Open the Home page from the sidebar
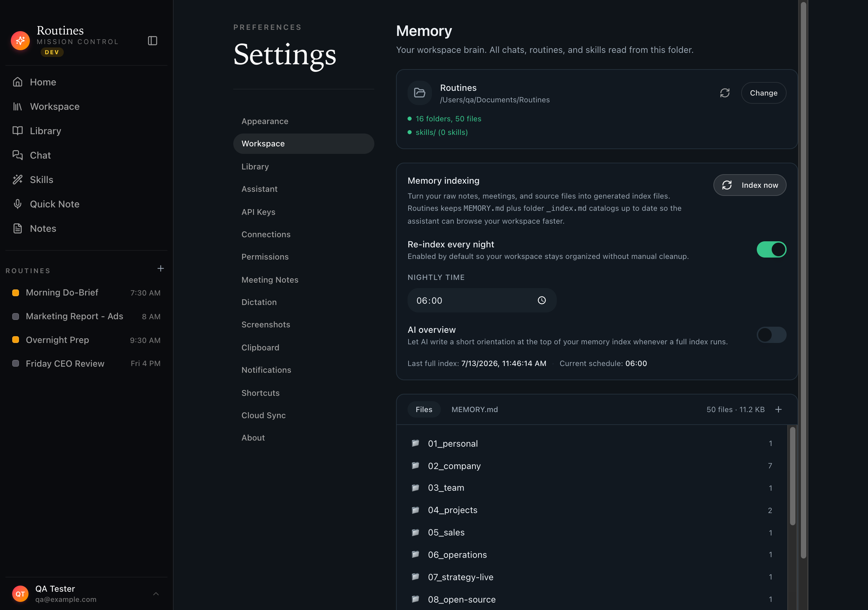868x610 pixels. (x=86, y=82)
